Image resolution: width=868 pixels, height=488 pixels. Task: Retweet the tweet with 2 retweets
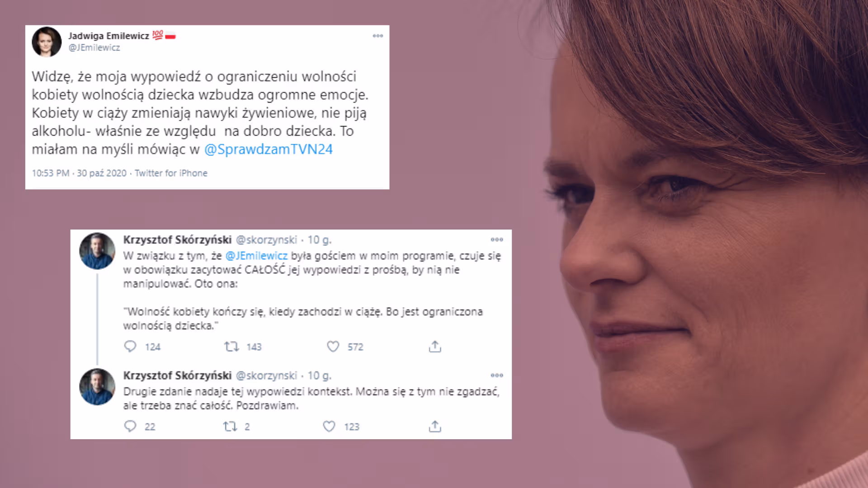click(x=230, y=427)
